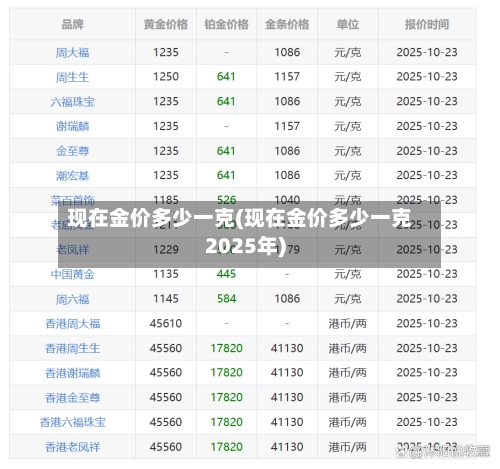The height and width of the screenshot is (469, 500).
Task: Select platinum price 641 in 潮宏基 row
Action: tap(226, 175)
